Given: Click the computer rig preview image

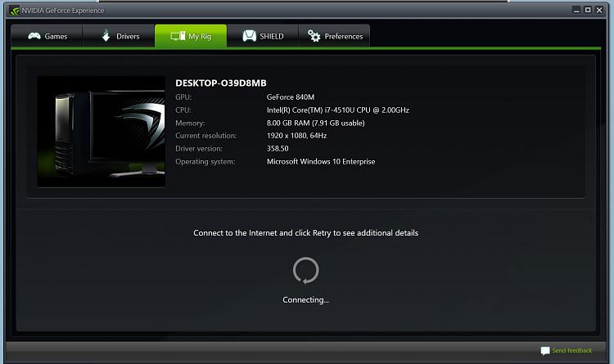Looking at the screenshot, I should click(101, 132).
